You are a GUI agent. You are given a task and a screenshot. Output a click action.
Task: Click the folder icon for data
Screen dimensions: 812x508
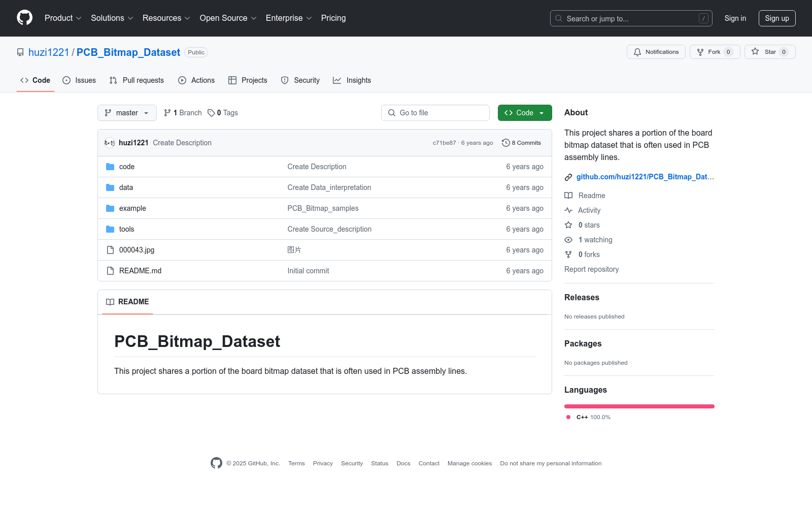tap(110, 187)
